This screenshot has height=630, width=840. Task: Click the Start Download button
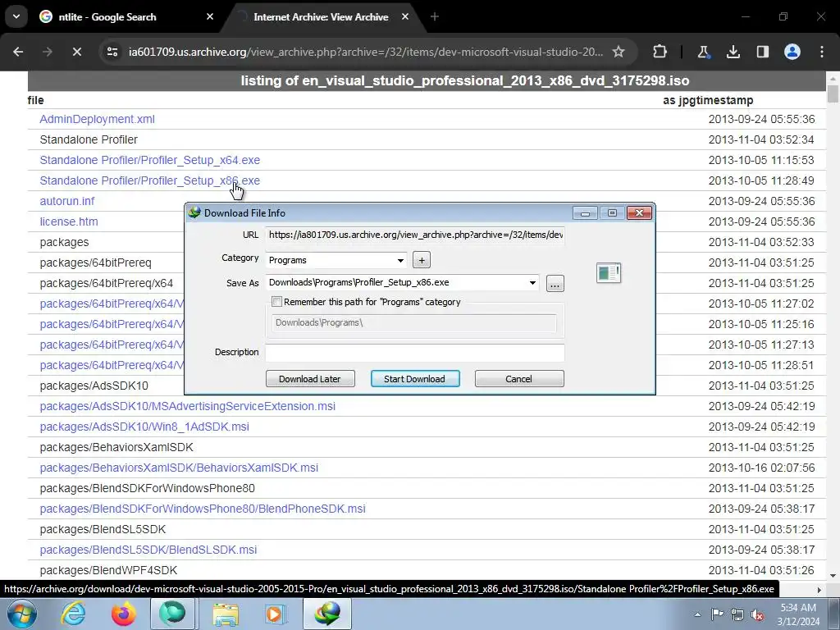tap(415, 379)
